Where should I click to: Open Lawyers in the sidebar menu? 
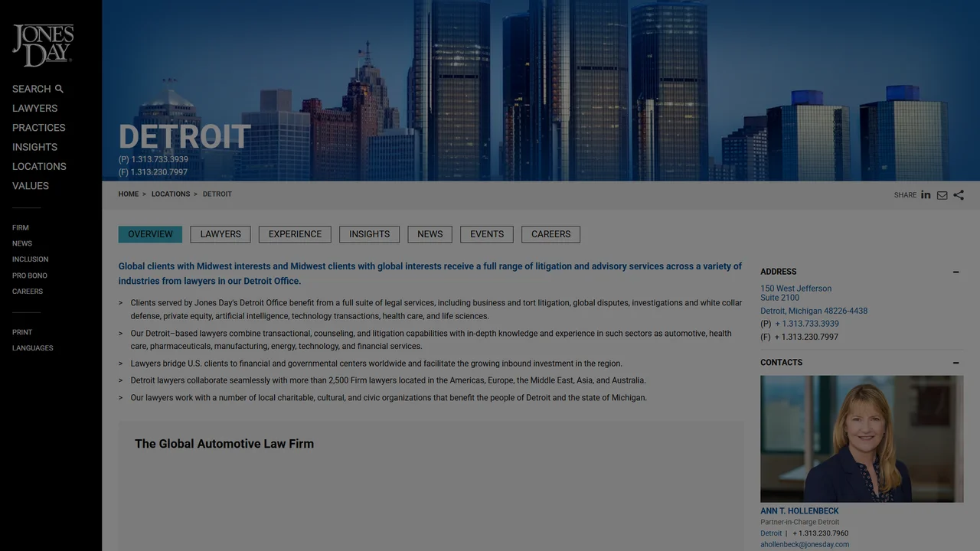[34, 109]
